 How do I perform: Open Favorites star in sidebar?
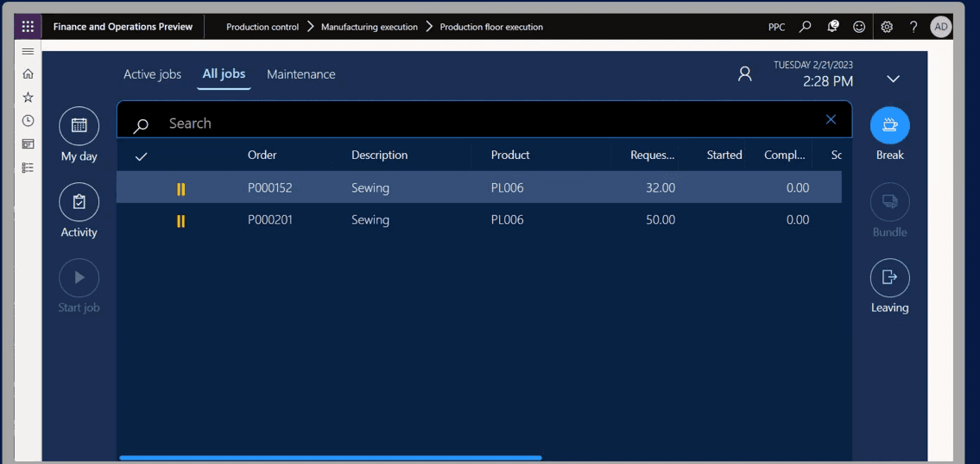[x=28, y=97]
